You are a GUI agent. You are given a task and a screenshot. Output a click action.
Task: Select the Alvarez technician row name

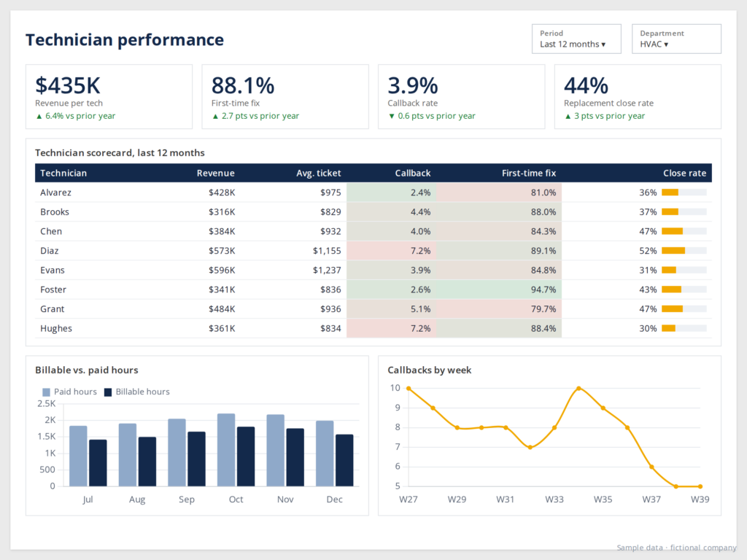tap(55, 192)
